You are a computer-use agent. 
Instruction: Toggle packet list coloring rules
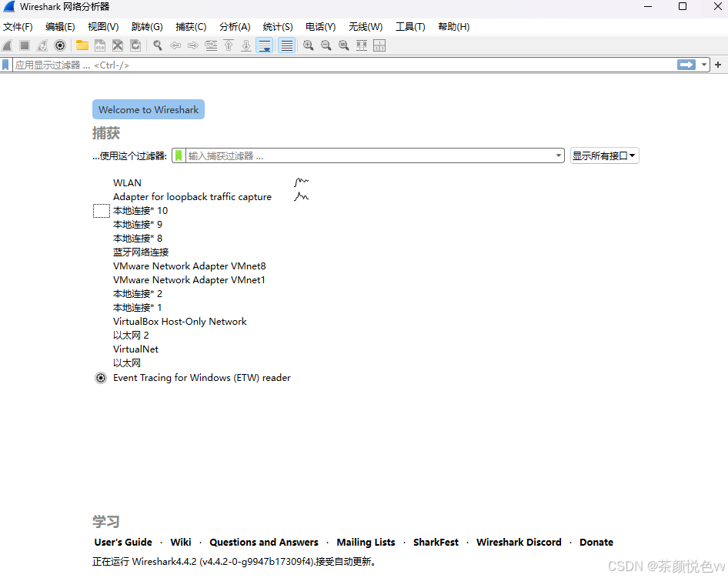[287, 45]
